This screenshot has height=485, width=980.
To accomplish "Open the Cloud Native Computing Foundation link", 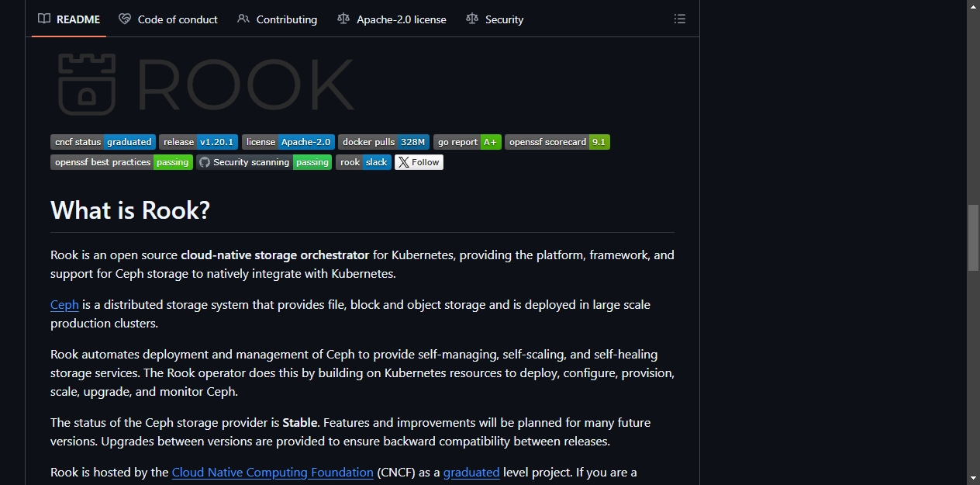I will (x=272, y=472).
